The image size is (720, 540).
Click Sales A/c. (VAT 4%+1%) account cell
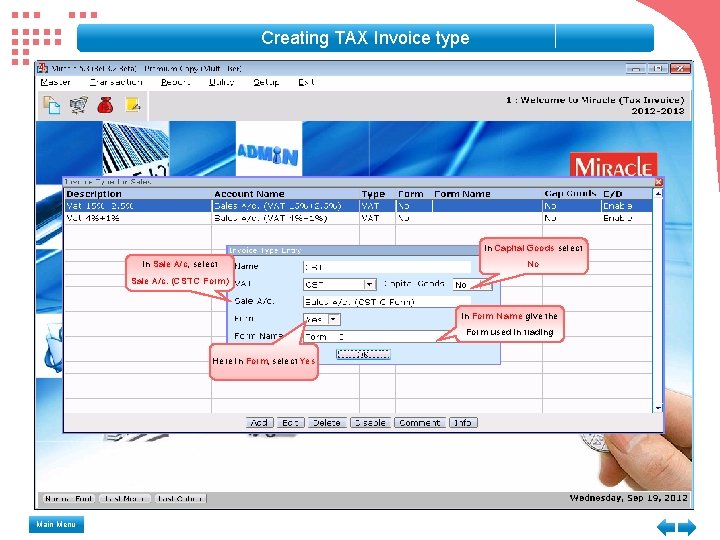tap(285, 218)
